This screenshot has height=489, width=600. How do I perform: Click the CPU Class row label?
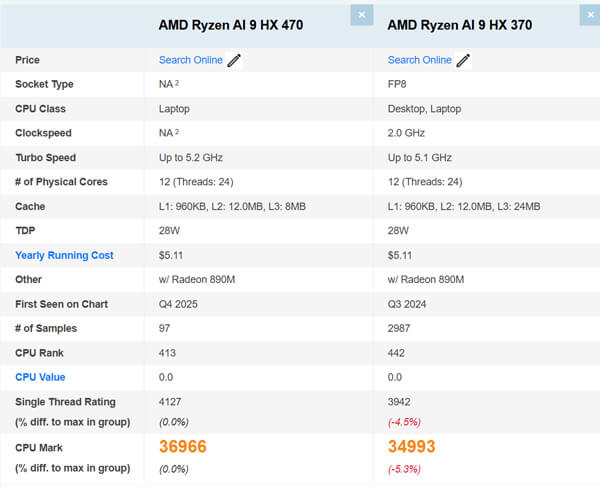coord(41,109)
